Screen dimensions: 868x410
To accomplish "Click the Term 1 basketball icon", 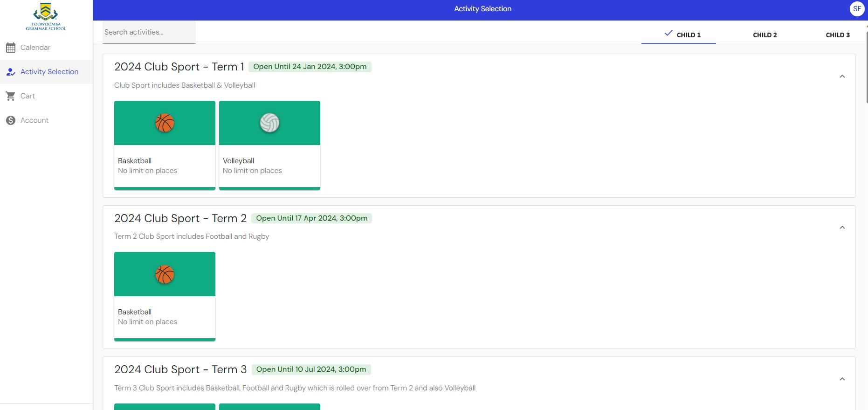I will [x=165, y=123].
